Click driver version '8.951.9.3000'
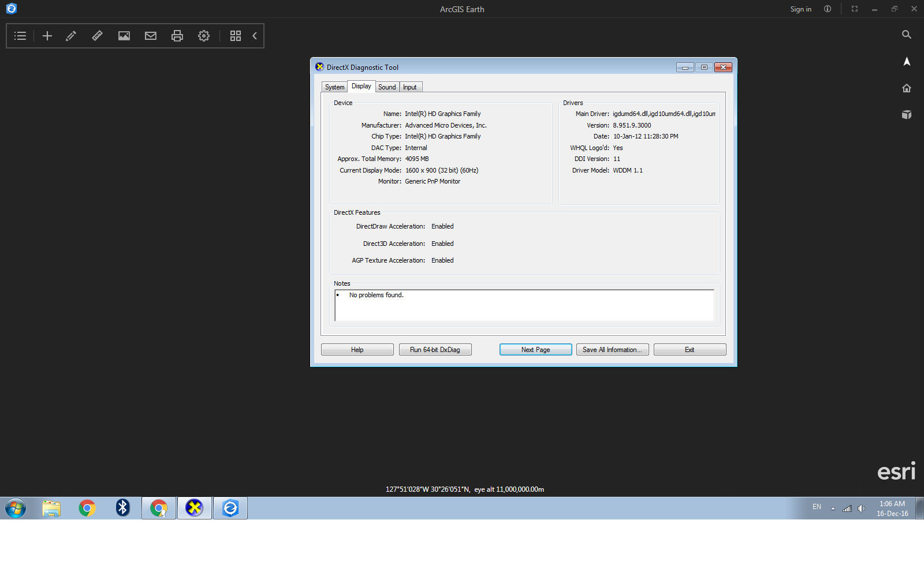 click(632, 125)
